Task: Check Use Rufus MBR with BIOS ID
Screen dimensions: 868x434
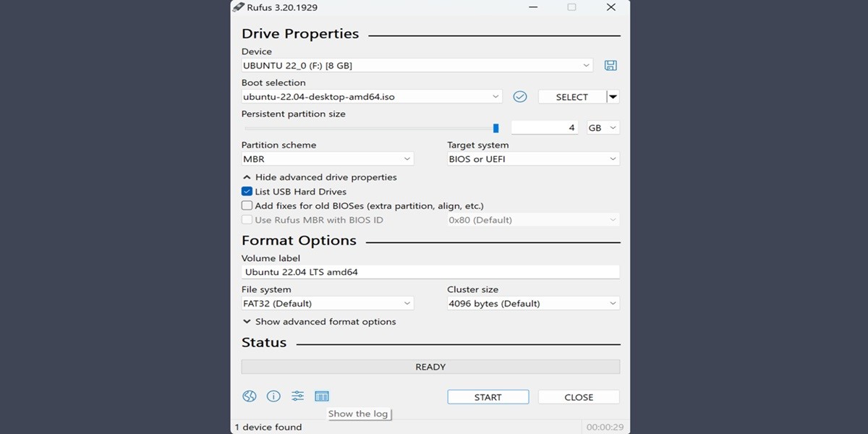Action: pos(248,219)
